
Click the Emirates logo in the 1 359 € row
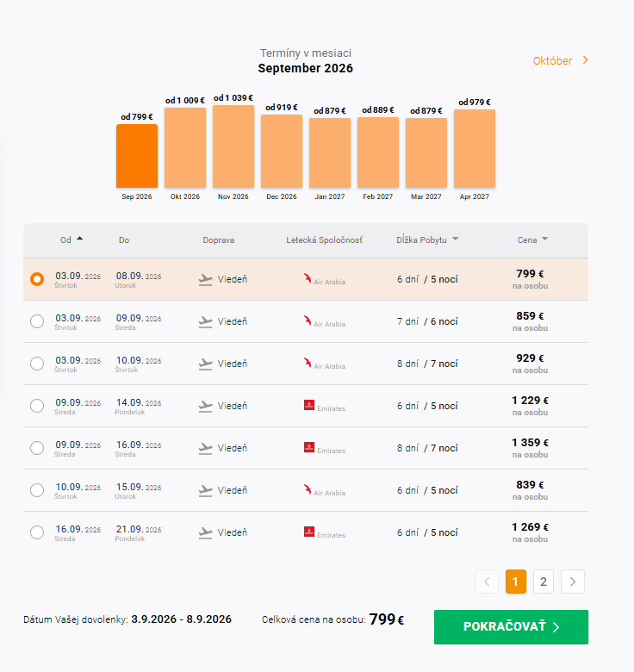[x=325, y=448]
